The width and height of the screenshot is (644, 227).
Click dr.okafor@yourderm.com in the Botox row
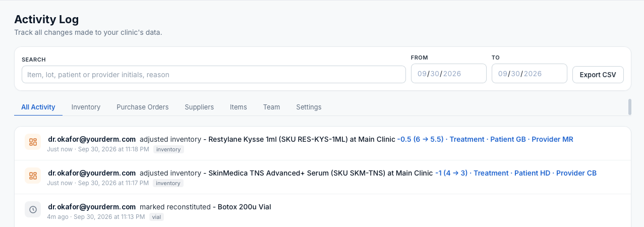[92, 207]
